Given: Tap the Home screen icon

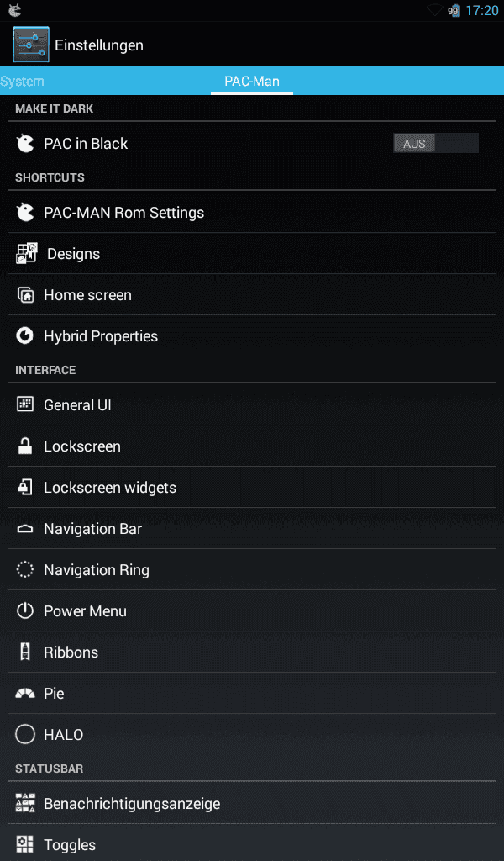Looking at the screenshot, I should [25, 295].
